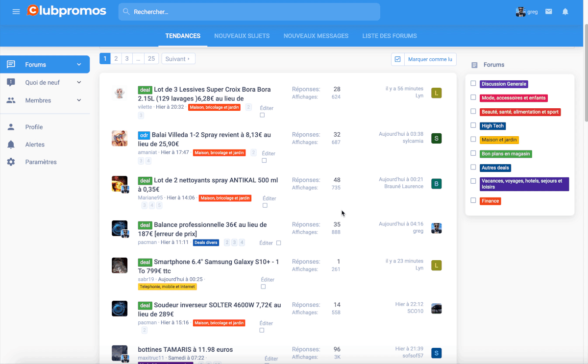Click the Marquer comme lu button

coord(424,59)
